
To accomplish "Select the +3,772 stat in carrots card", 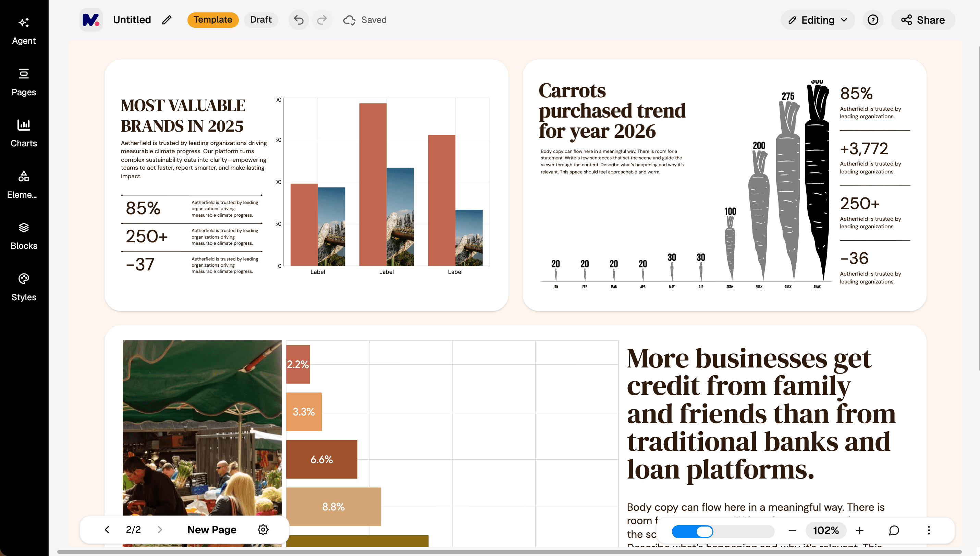I will [x=864, y=148].
